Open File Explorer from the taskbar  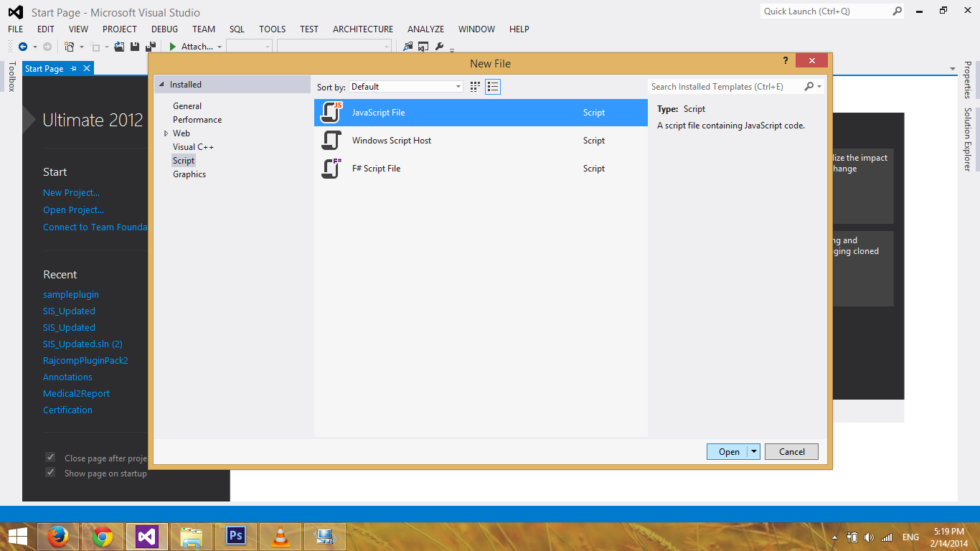click(x=192, y=537)
